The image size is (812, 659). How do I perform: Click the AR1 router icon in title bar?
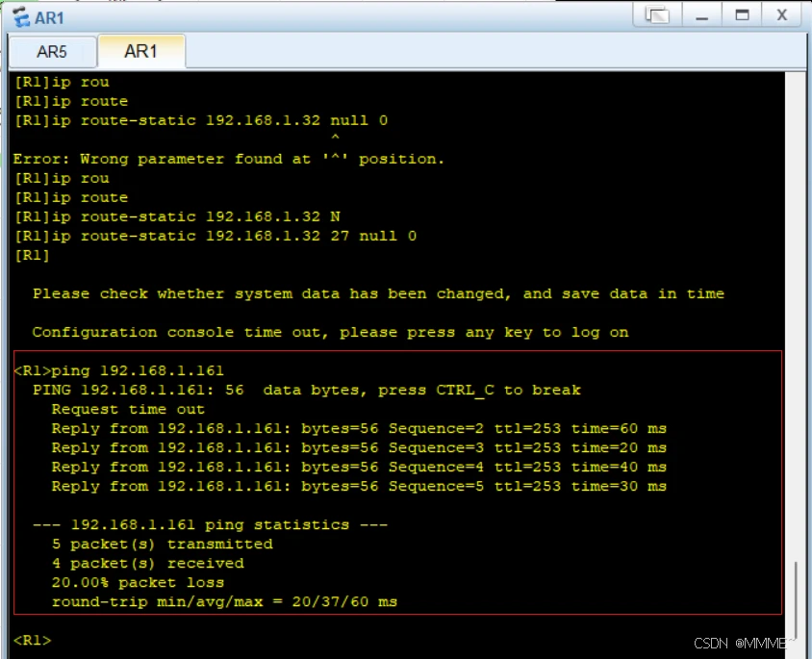[19, 16]
